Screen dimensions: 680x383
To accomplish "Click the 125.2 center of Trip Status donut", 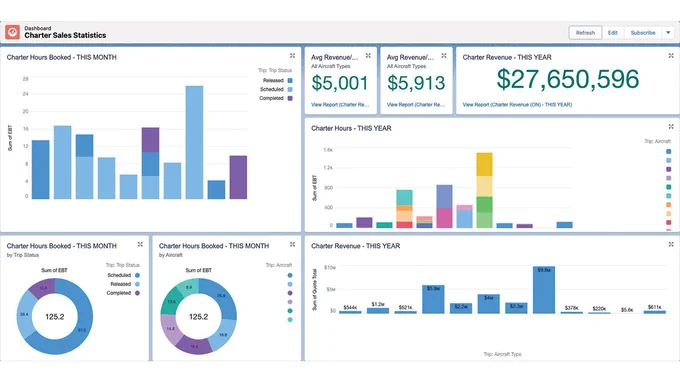I will (x=55, y=317).
